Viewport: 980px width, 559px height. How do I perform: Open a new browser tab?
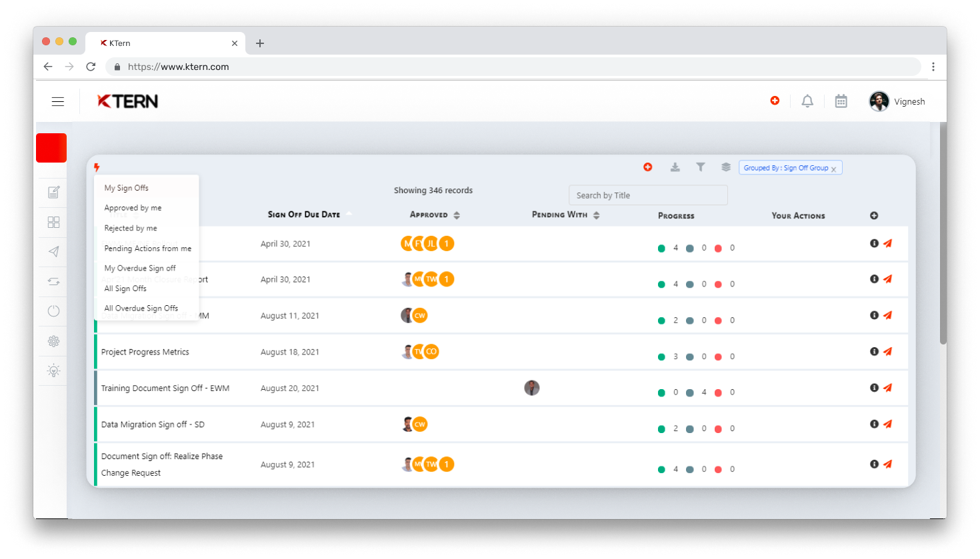260,43
